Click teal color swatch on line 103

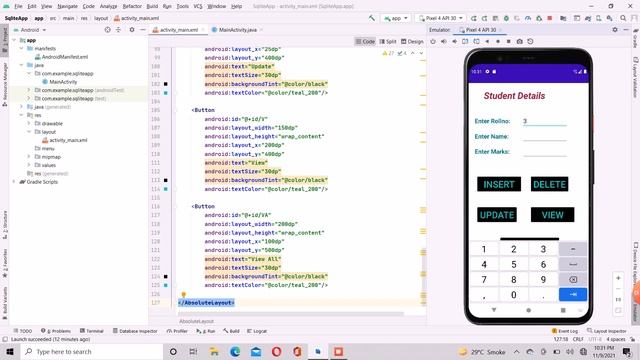[166, 93]
